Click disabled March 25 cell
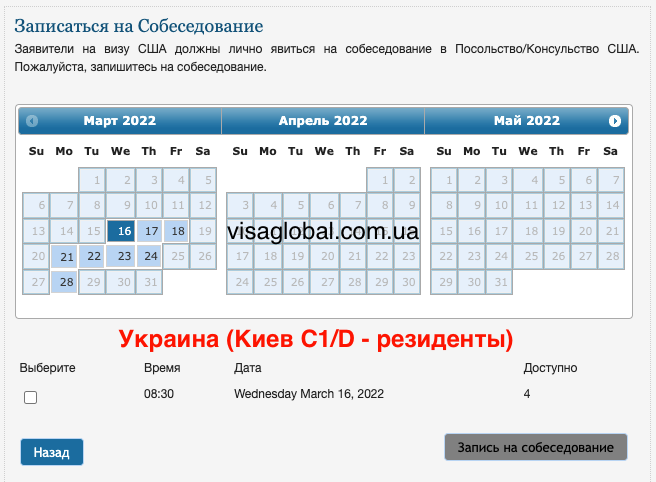Image resolution: width=656 pixels, height=482 pixels. click(x=176, y=256)
